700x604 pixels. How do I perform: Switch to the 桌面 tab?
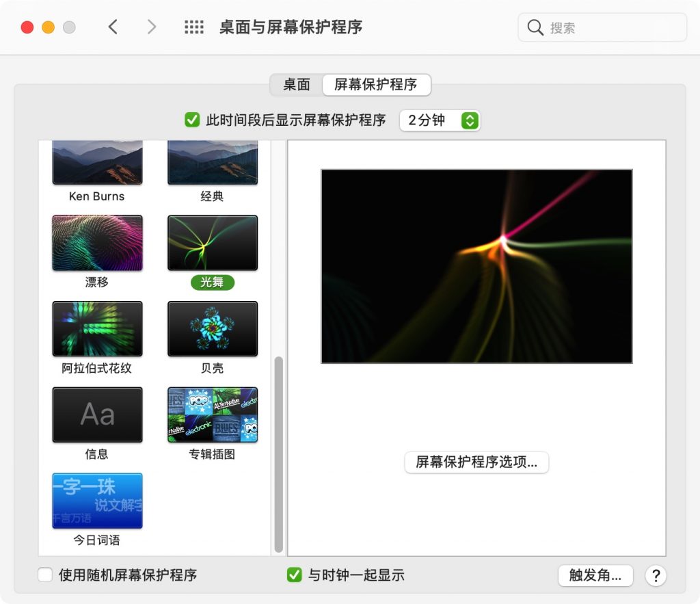coord(297,84)
